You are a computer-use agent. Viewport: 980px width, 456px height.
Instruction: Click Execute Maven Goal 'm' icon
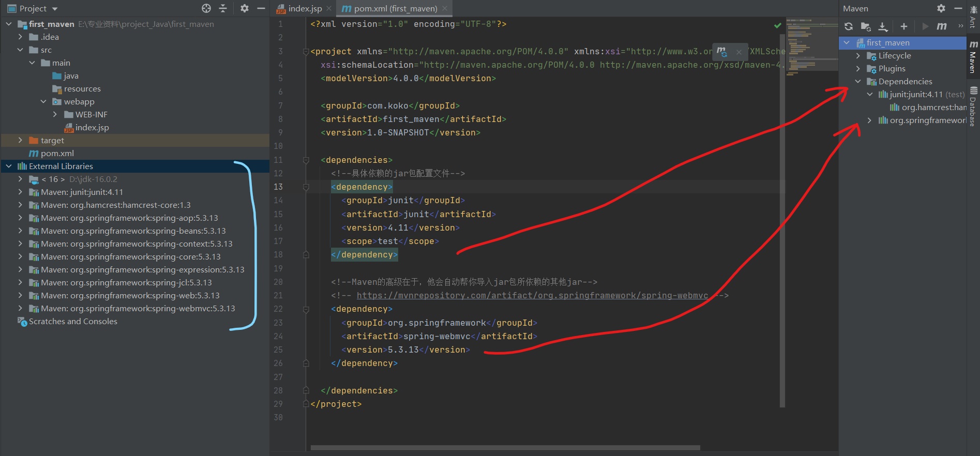click(x=942, y=26)
